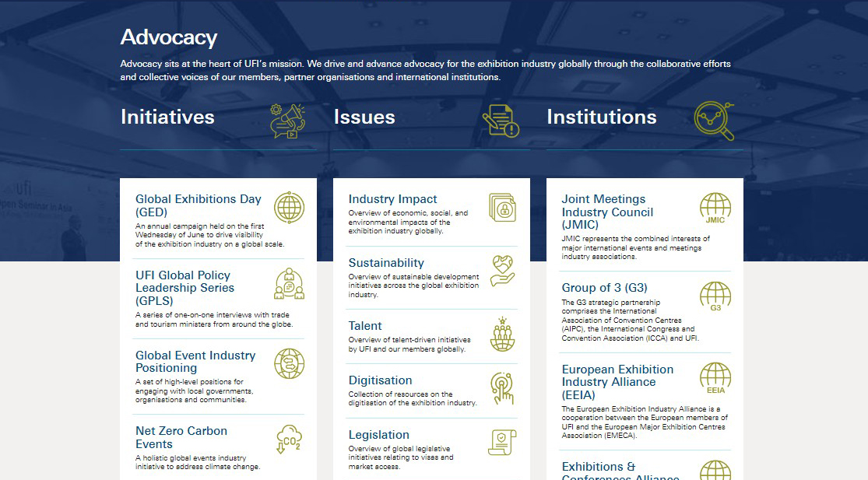
Task: Click 'The European Exhibition Industry Alliance is a' text
Action: pyautogui.click(x=645, y=422)
